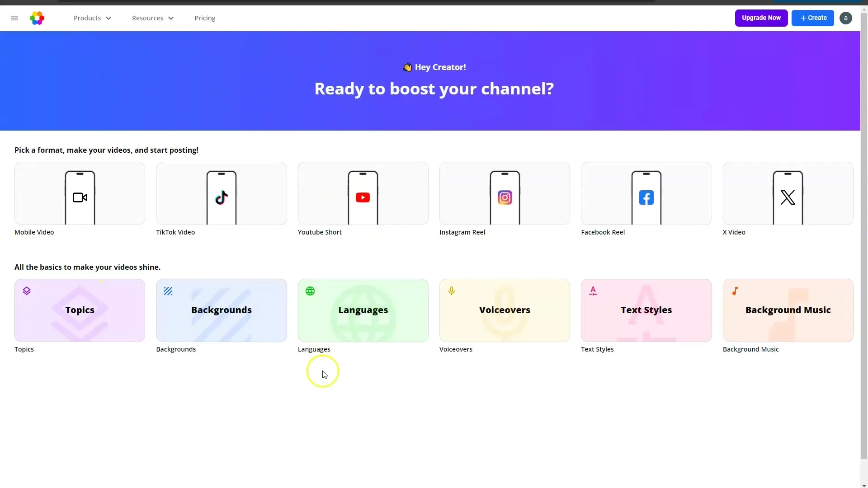The height and width of the screenshot is (488, 868).
Task: Click the Upgrade Now button
Action: pos(761,18)
